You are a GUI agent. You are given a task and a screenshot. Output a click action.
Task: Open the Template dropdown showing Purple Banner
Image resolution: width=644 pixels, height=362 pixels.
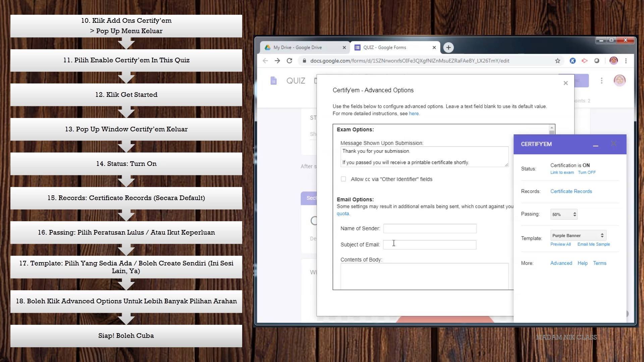pyautogui.click(x=578, y=236)
